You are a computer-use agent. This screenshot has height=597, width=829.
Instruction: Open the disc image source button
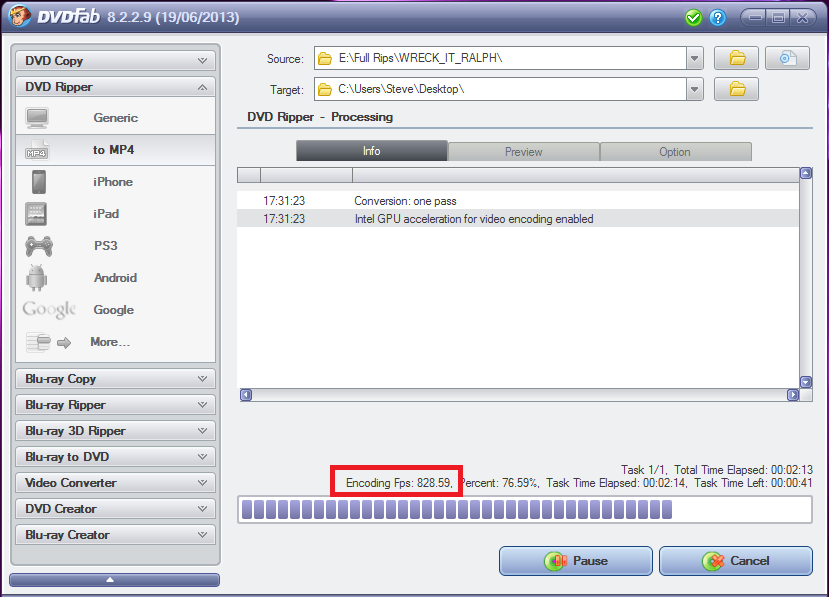[787, 58]
